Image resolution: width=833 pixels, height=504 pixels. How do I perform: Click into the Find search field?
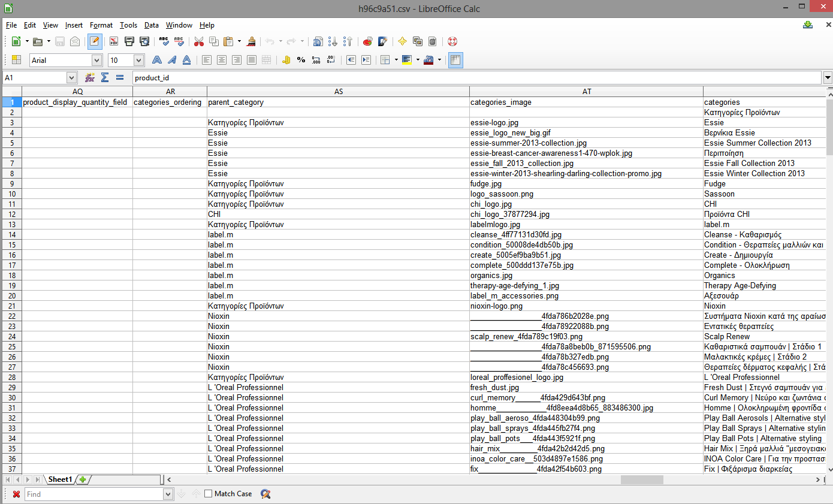point(94,494)
